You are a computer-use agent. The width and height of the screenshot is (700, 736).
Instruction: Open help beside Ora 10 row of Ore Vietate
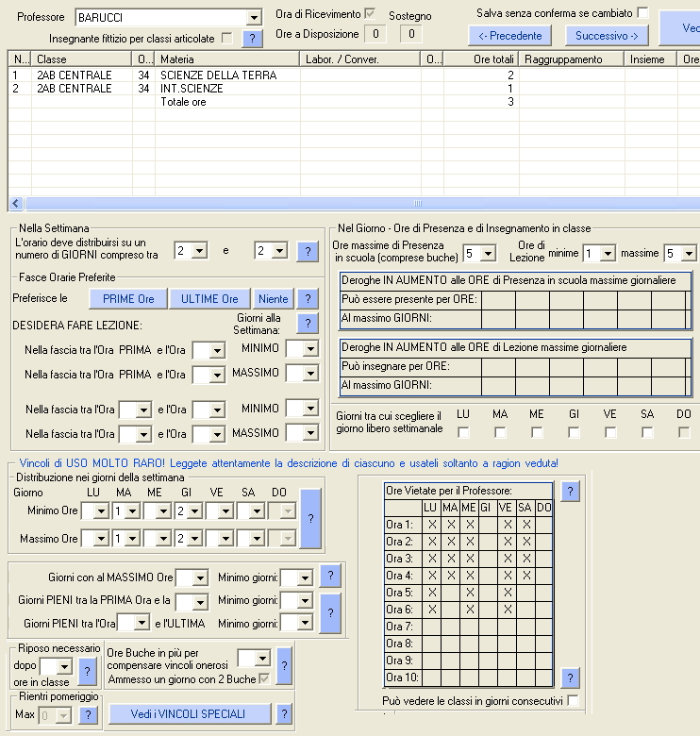pyautogui.click(x=570, y=677)
